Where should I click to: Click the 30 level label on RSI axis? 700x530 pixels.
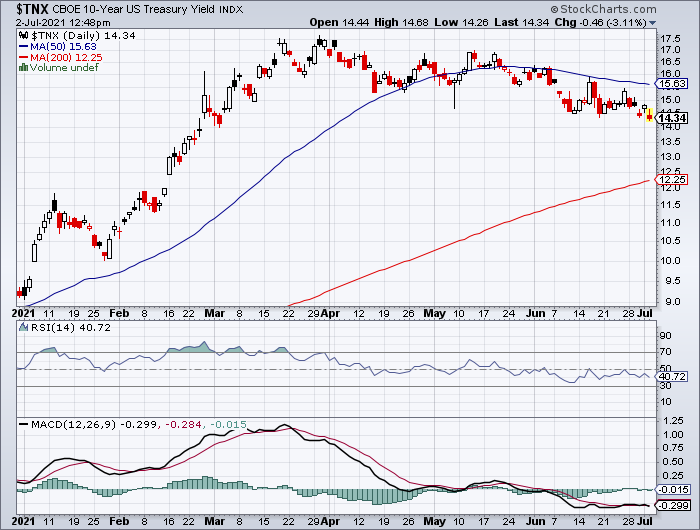point(666,385)
